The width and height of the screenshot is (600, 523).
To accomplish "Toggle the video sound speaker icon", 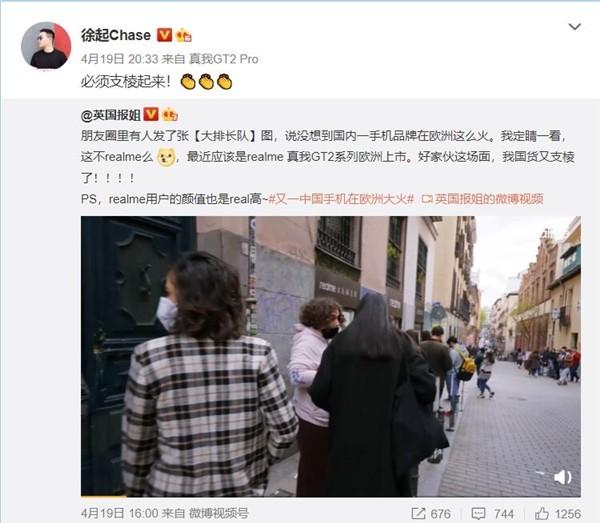I will point(562,477).
